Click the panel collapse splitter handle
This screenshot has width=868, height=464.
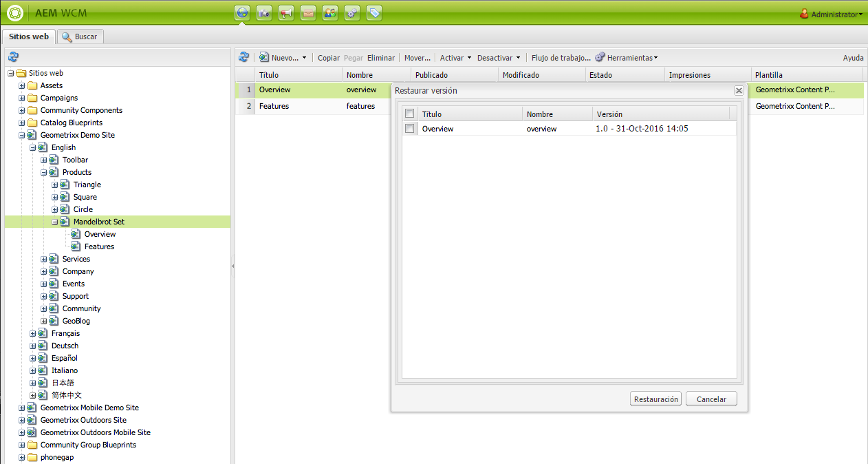click(232, 266)
